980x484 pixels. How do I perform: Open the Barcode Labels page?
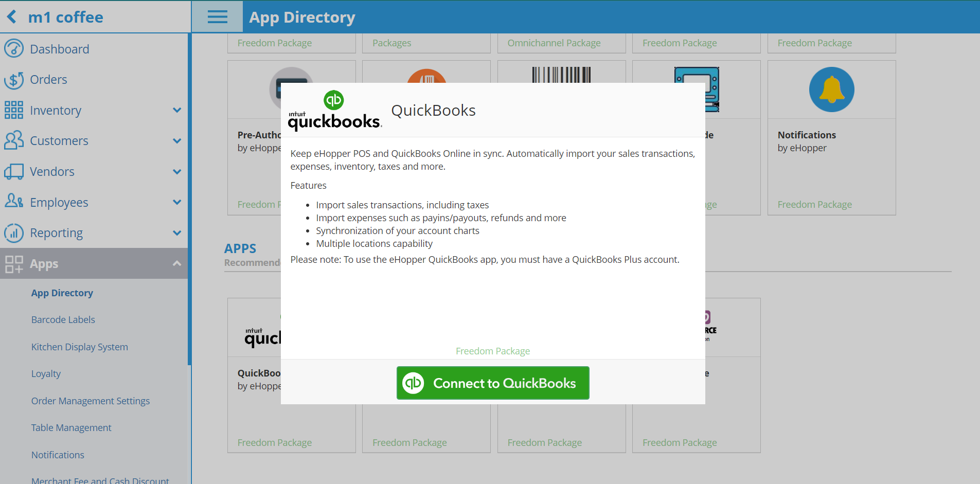click(63, 319)
